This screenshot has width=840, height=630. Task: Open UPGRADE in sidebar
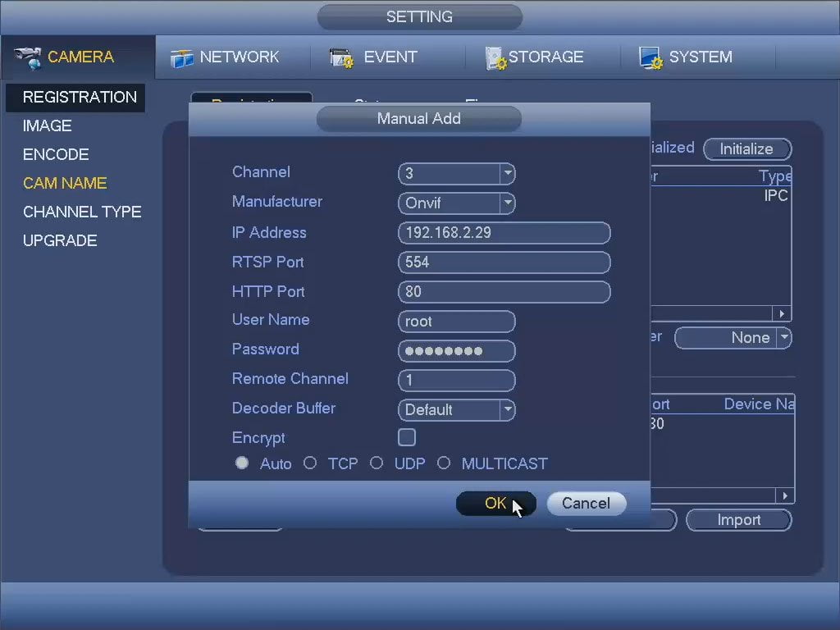[60, 240]
